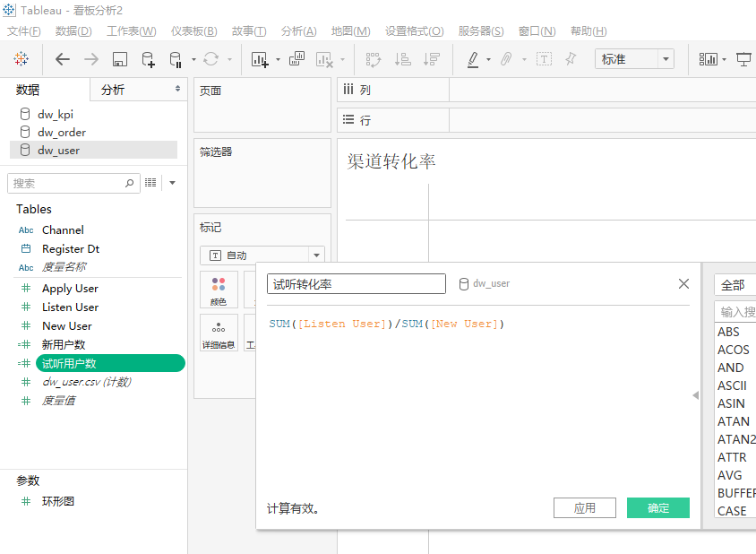Click the add new data source icon
The height and width of the screenshot is (554, 756).
148,59
